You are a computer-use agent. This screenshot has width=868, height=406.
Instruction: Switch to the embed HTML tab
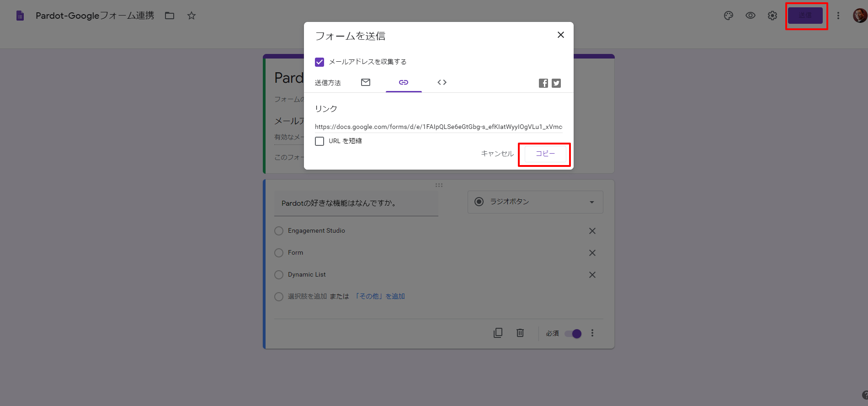(x=442, y=82)
